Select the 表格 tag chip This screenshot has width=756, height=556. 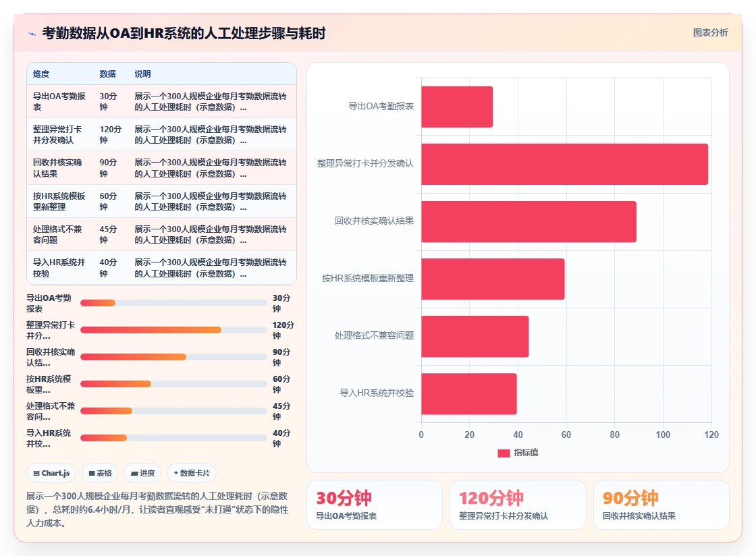tap(100, 473)
